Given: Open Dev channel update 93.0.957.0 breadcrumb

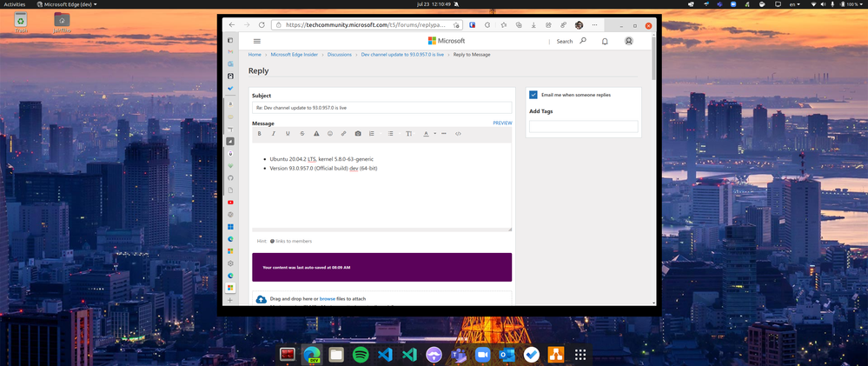Looking at the screenshot, I should click(x=402, y=55).
